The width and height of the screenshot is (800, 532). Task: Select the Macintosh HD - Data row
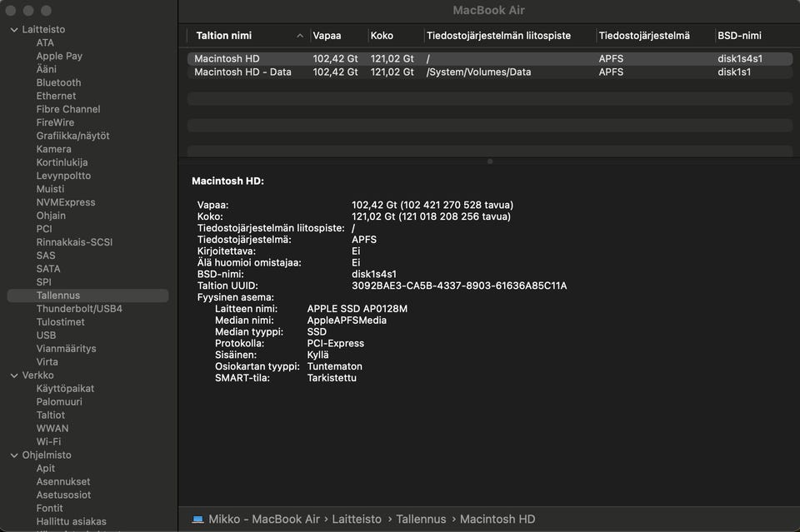490,72
